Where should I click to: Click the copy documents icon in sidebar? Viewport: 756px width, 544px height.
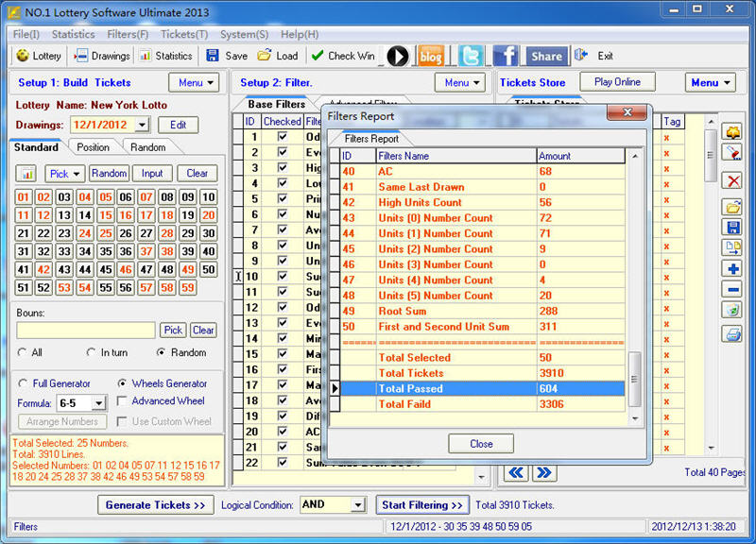click(x=733, y=247)
